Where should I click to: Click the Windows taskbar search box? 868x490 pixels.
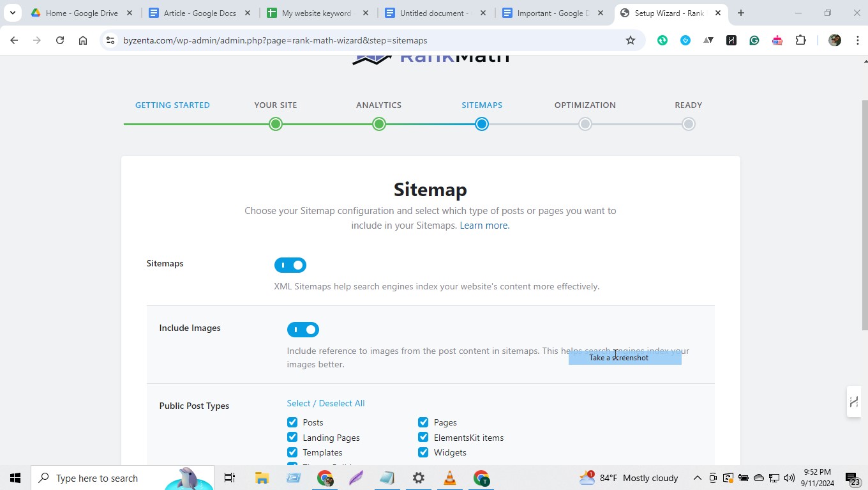click(123, 478)
